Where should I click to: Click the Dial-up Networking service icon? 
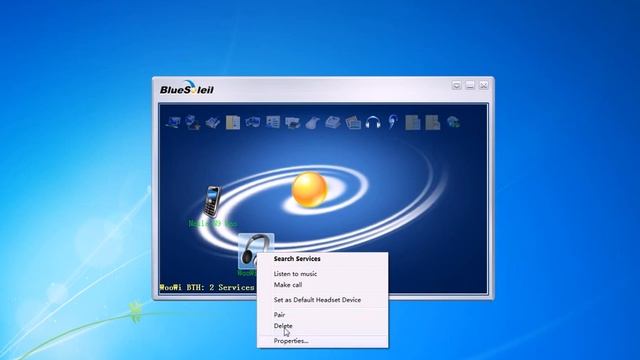(x=193, y=122)
